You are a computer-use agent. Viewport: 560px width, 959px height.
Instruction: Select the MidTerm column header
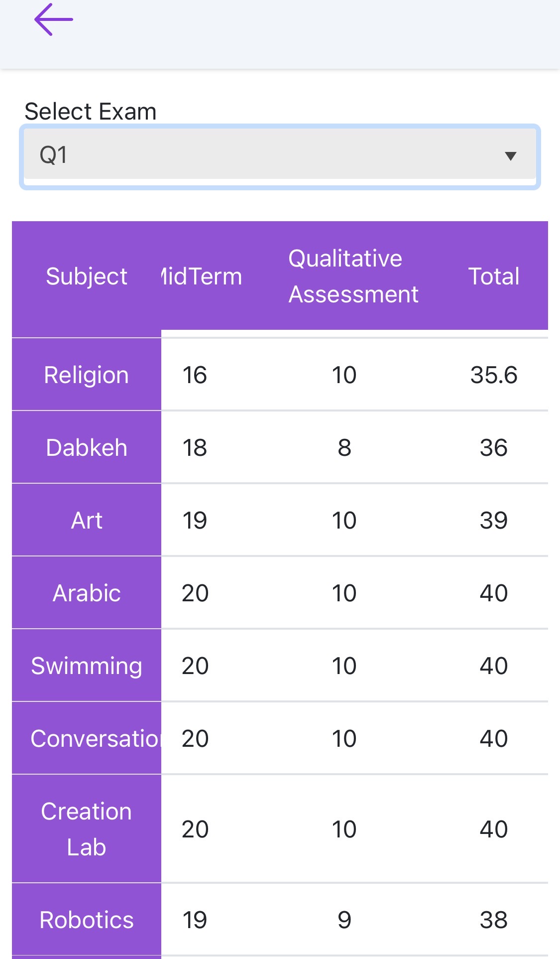click(202, 276)
